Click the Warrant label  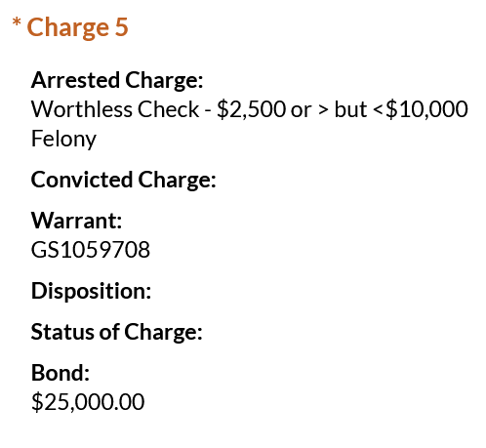pos(76,221)
